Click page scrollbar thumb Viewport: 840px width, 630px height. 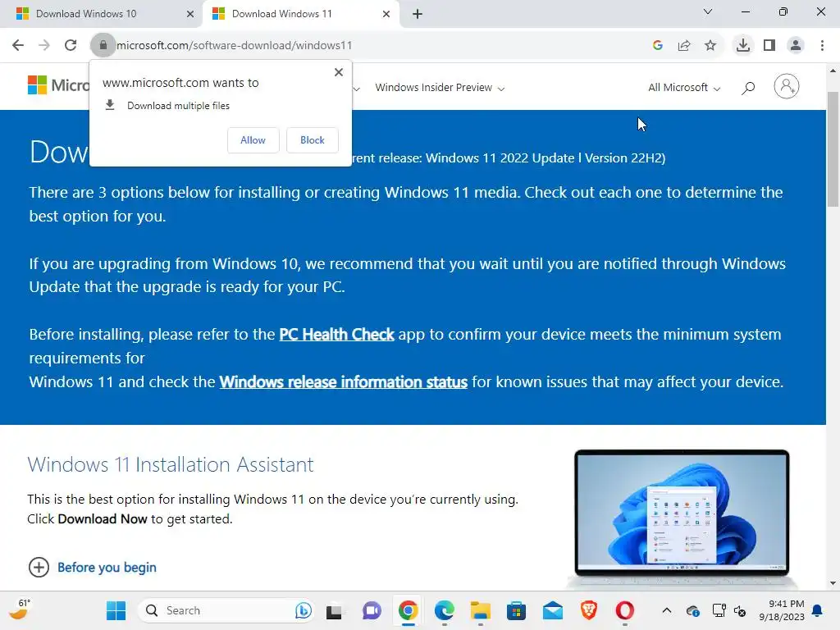coord(833,149)
